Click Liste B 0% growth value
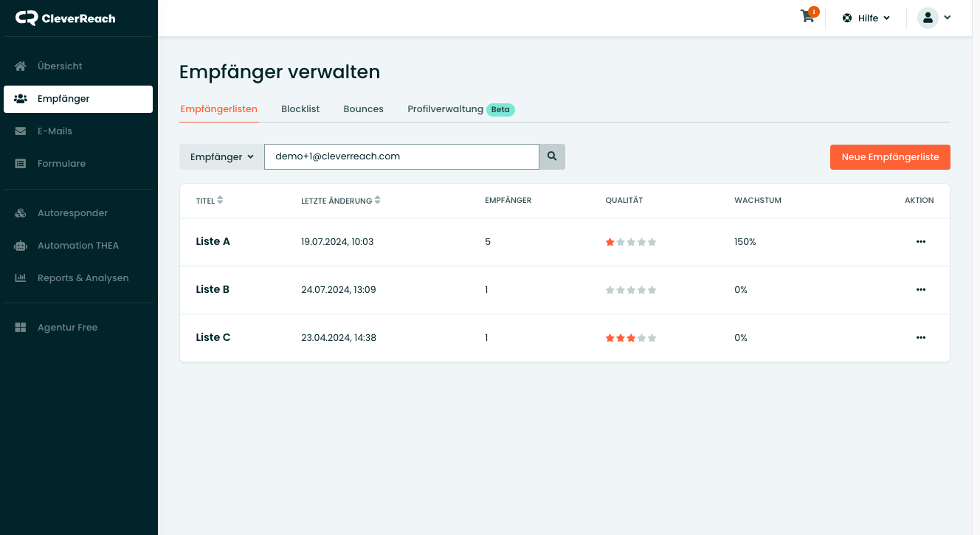Image resolution: width=980 pixels, height=535 pixels. [x=741, y=289]
